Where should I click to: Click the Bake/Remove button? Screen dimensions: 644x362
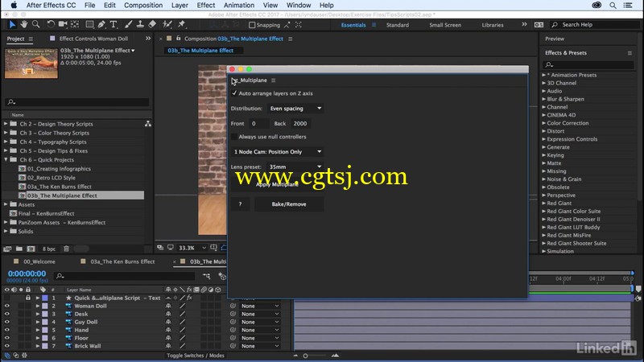click(289, 204)
